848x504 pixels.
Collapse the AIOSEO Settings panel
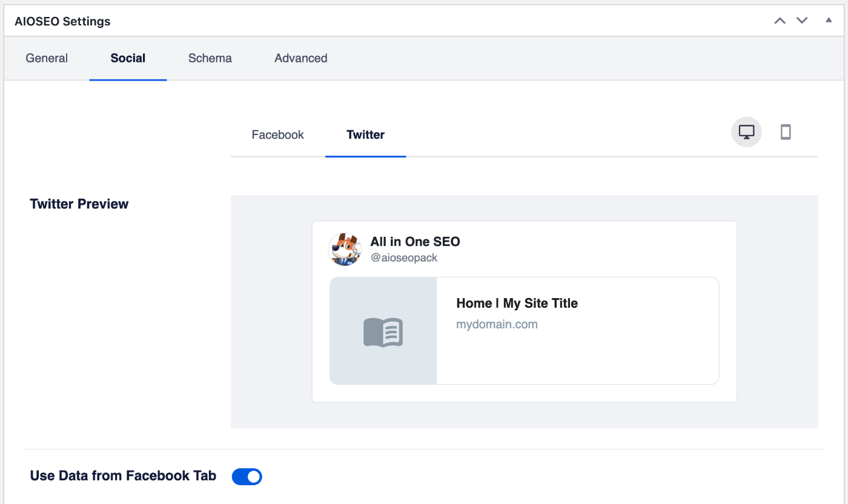pyautogui.click(x=829, y=20)
